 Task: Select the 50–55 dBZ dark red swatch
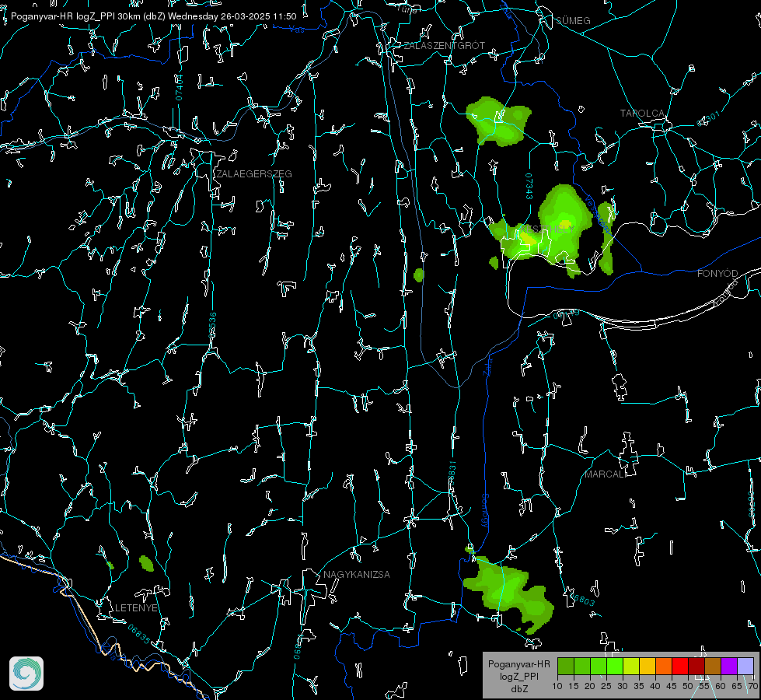pos(696,666)
